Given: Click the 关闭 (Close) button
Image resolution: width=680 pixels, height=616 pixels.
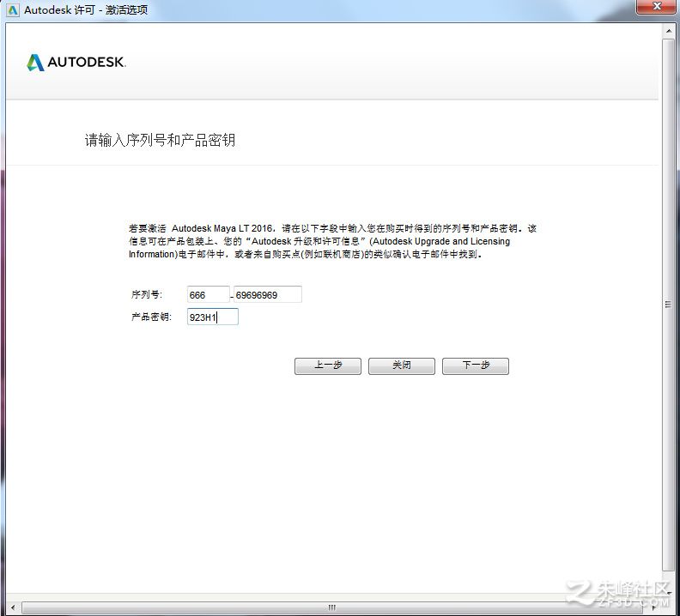Looking at the screenshot, I should coord(401,365).
